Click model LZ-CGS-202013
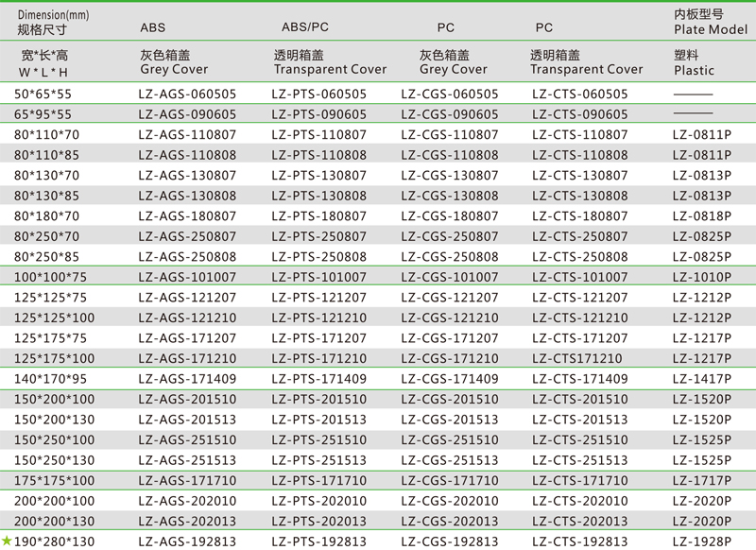 449,522
